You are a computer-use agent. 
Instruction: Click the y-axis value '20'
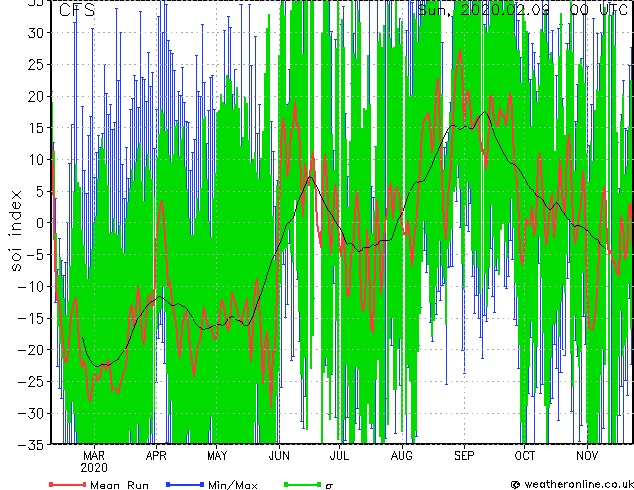[x=36, y=96]
